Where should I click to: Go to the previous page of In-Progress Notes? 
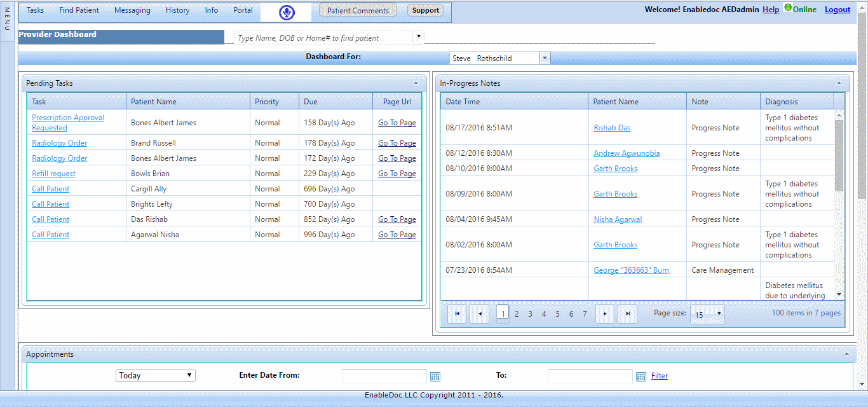click(x=479, y=314)
